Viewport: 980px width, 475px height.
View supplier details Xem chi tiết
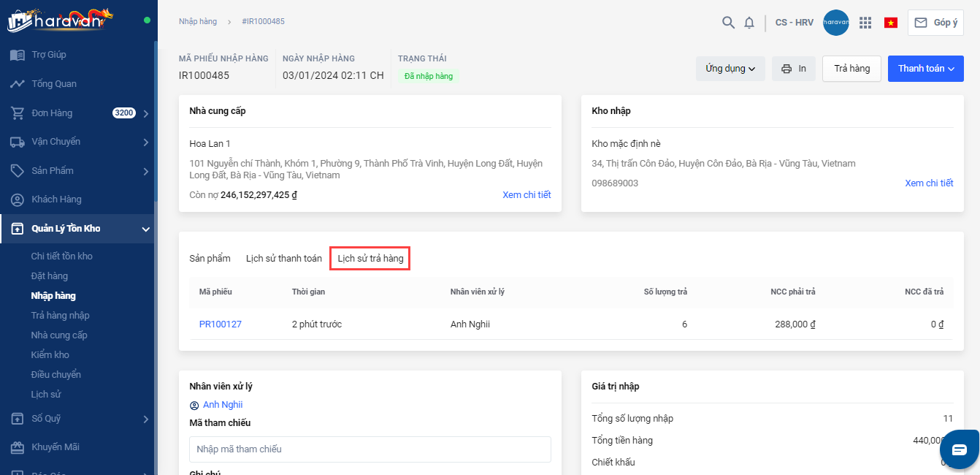click(x=527, y=195)
